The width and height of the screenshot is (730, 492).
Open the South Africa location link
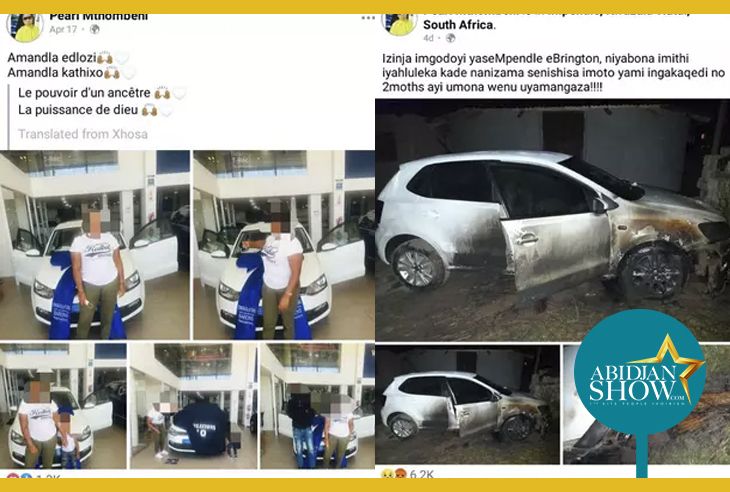click(x=459, y=25)
